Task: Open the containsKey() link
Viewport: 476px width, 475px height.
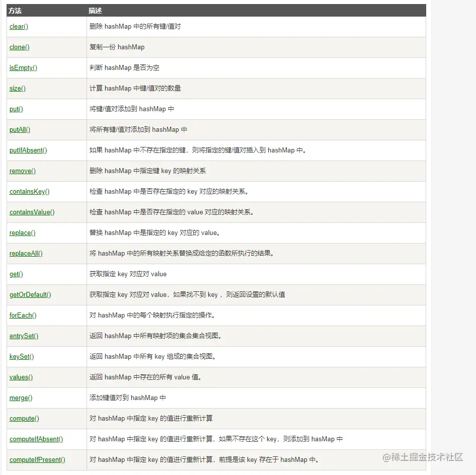Action: point(30,192)
